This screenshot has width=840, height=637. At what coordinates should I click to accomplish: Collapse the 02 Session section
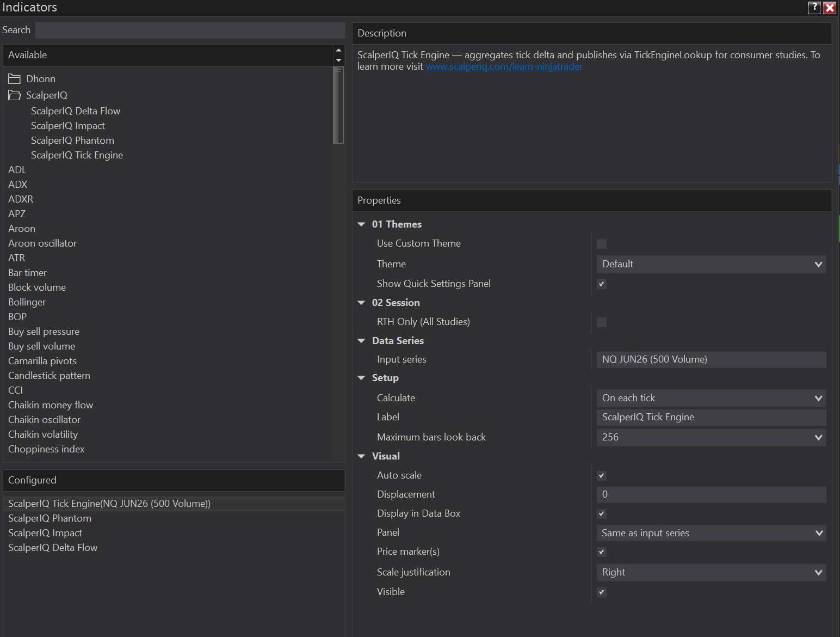click(361, 303)
